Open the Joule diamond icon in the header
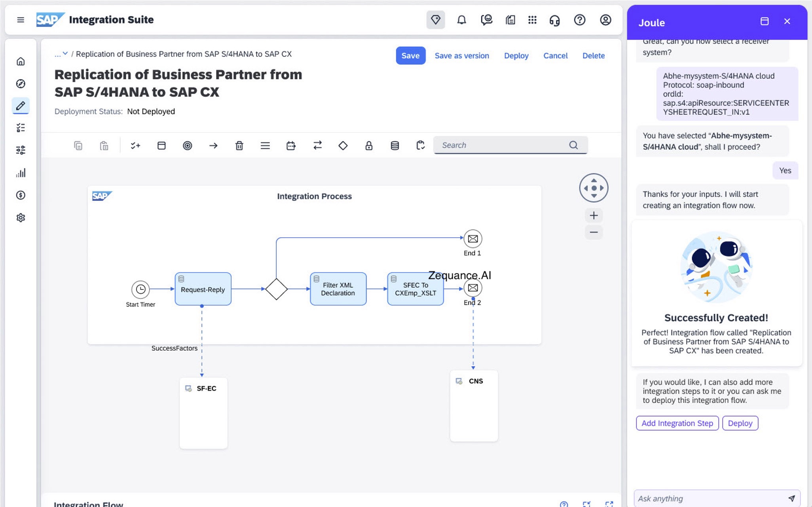The image size is (812, 507). [435, 20]
